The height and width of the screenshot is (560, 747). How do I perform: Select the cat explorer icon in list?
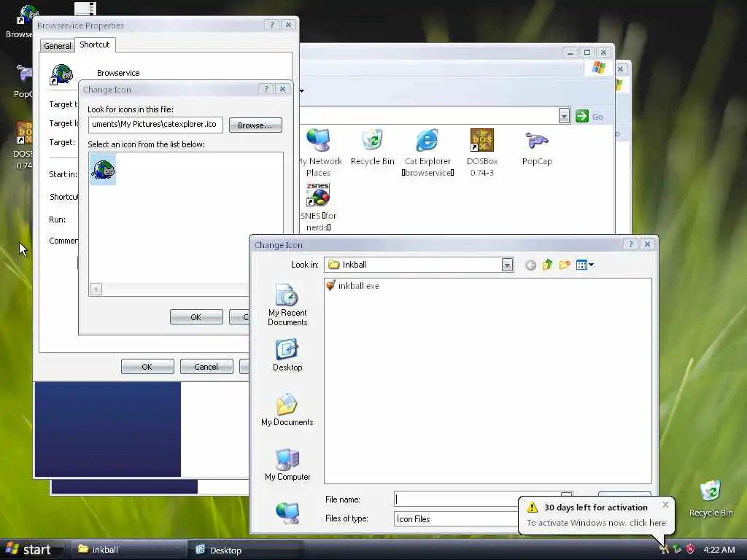pyautogui.click(x=103, y=169)
